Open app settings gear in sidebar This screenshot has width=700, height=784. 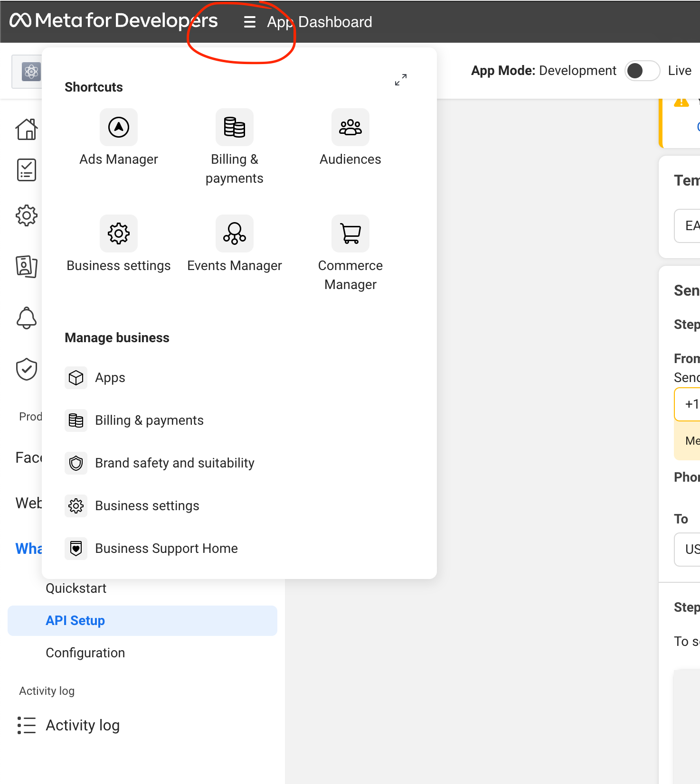pos(27,215)
